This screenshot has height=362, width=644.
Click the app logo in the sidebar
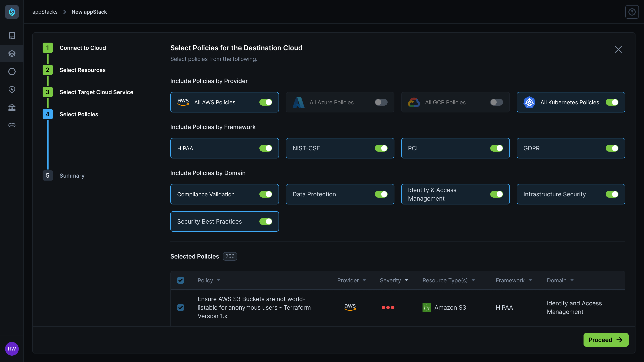pyautogui.click(x=12, y=12)
